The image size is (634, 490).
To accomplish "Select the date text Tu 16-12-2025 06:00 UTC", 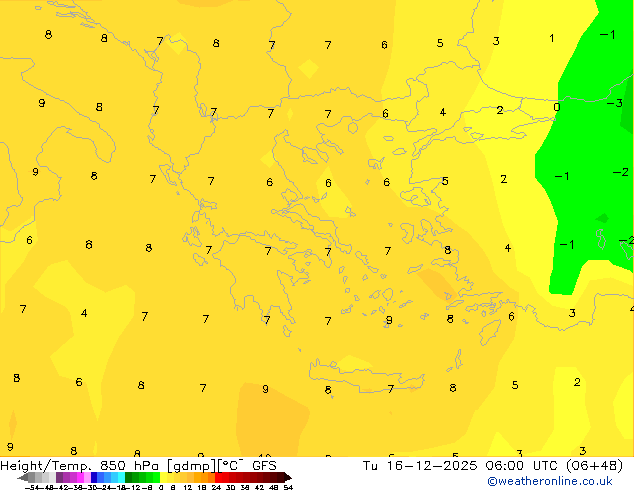I will pos(462,466).
